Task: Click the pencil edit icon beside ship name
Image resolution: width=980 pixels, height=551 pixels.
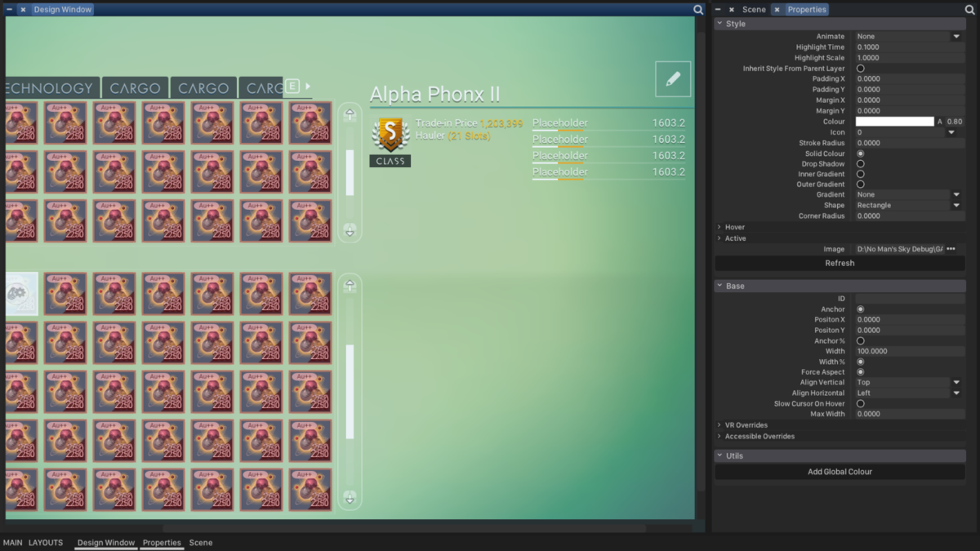Action: pos(673,79)
